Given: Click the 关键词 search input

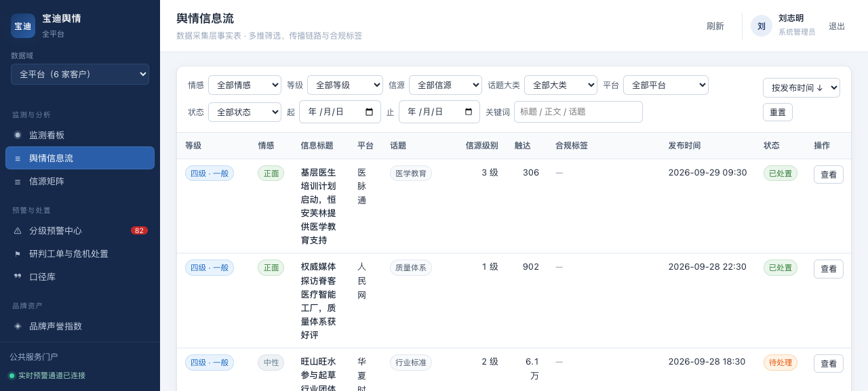Looking at the screenshot, I should coord(578,112).
